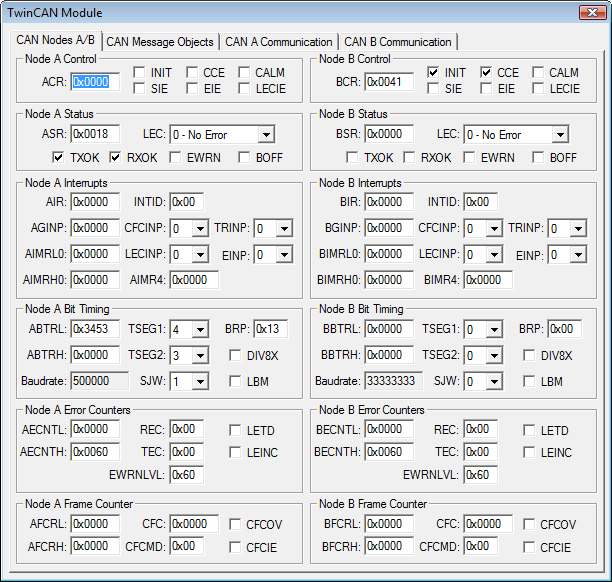
Task: Close the TwinCAN Module window
Action: pyautogui.click(x=591, y=12)
